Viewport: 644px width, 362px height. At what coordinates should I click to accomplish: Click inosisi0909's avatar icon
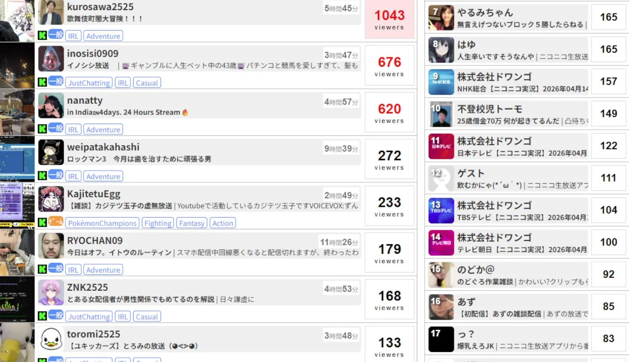tap(51, 59)
